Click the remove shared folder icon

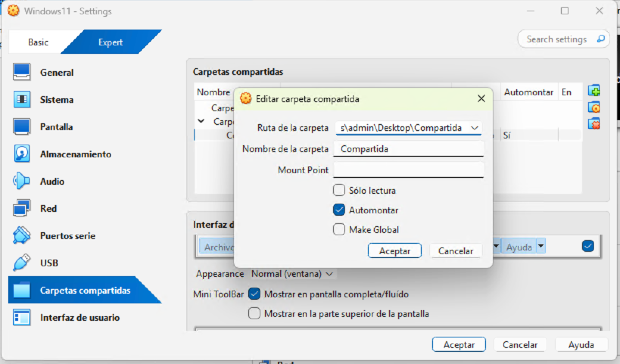point(594,124)
